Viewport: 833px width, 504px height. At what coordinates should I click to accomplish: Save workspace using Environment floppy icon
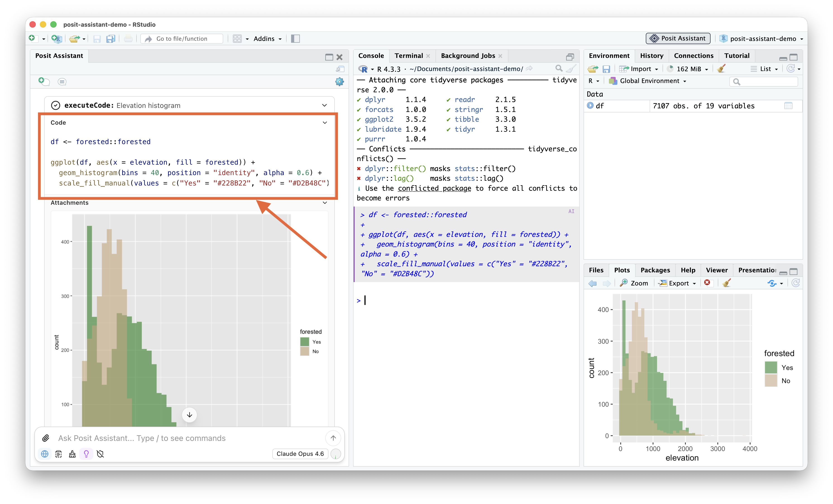(x=606, y=69)
